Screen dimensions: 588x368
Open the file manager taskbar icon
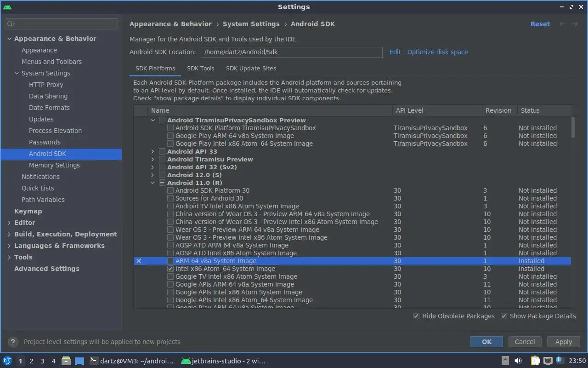pos(66,361)
